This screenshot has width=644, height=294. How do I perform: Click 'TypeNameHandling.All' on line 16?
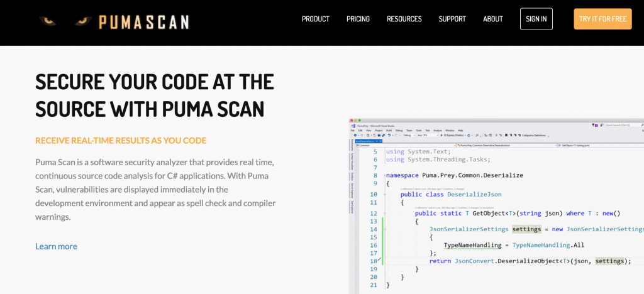pyautogui.click(x=548, y=245)
